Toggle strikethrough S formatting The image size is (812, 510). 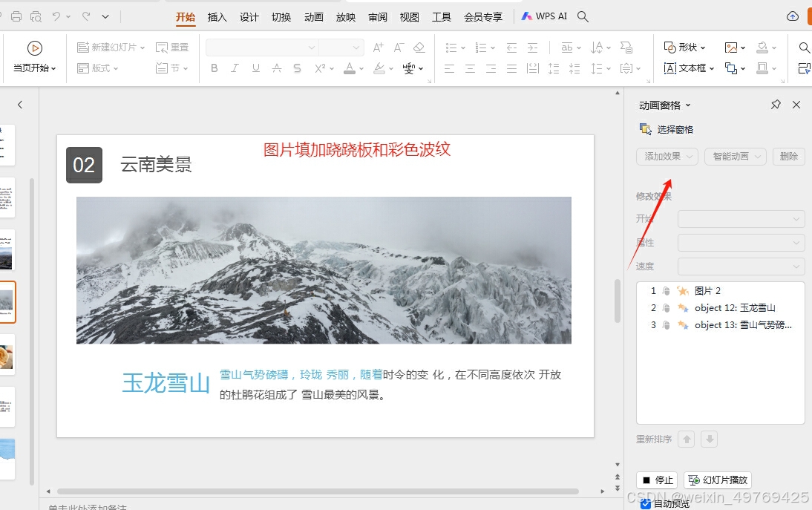tap(277, 68)
